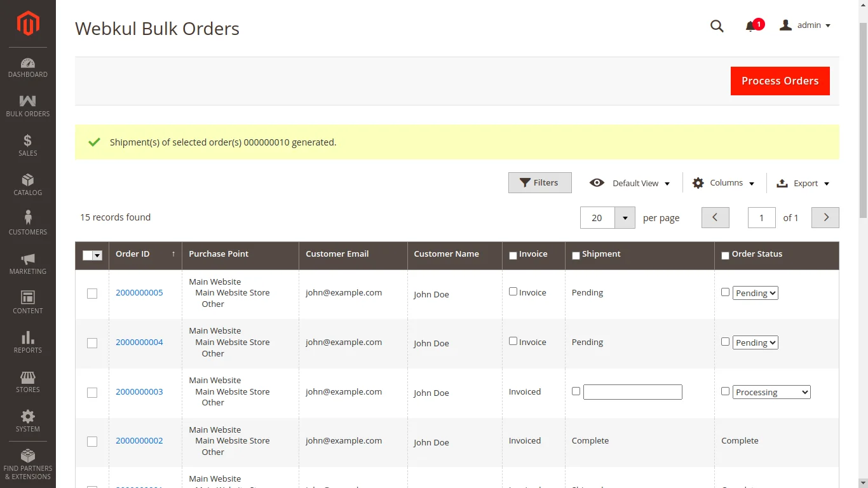This screenshot has width=868, height=488.
Task: Open the Export dropdown
Action: (803, 183)
